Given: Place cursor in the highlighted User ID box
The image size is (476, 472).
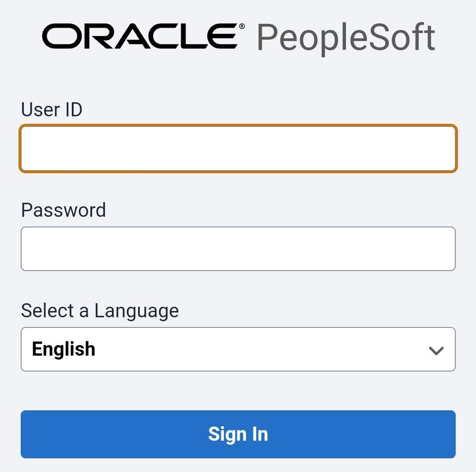Looking at the screenshot, I should pos(238,149).
